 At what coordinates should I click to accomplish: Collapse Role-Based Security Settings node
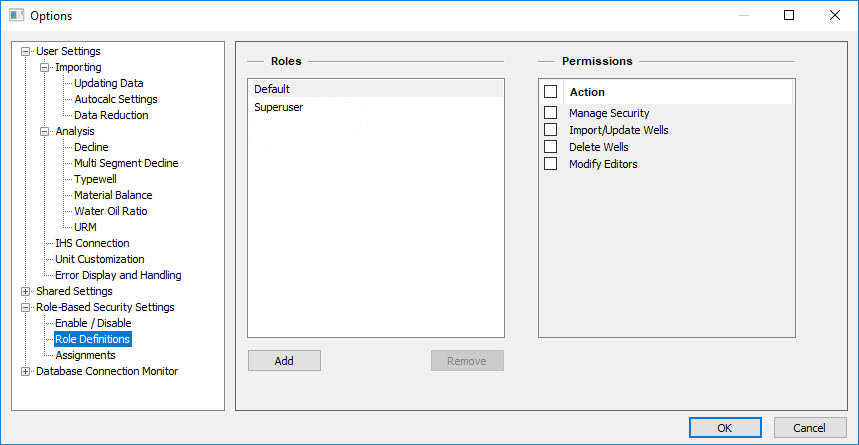tap(26, 307)
